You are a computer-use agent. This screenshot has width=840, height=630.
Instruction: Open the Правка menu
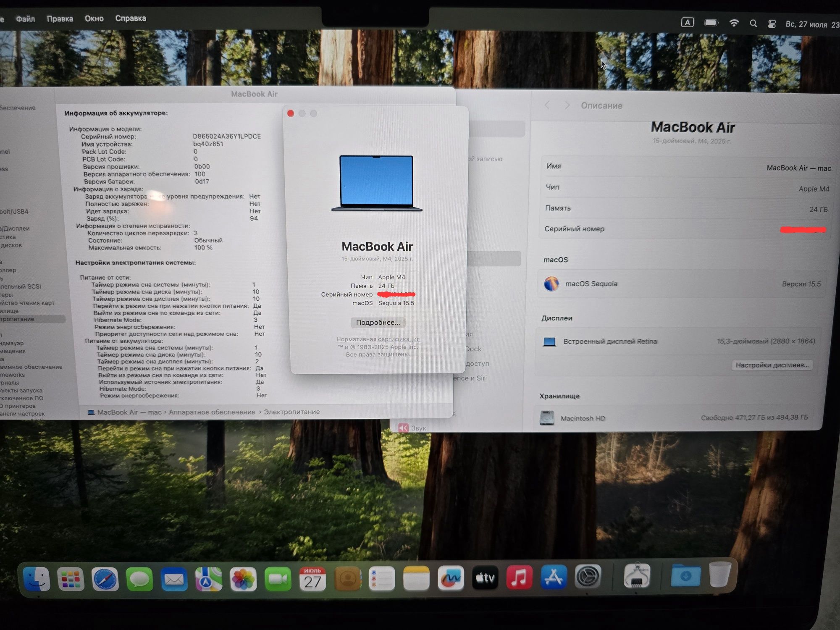pos(60,18)
